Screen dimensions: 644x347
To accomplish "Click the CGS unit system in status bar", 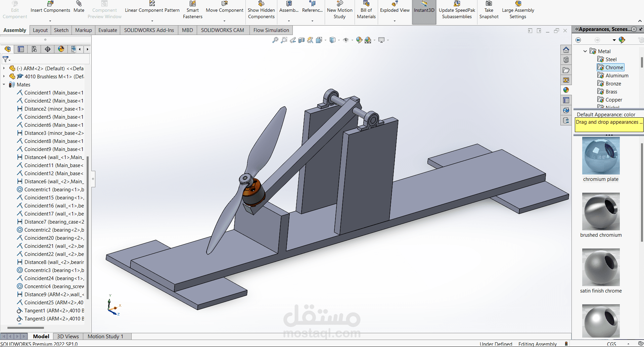I will (611, 344).
